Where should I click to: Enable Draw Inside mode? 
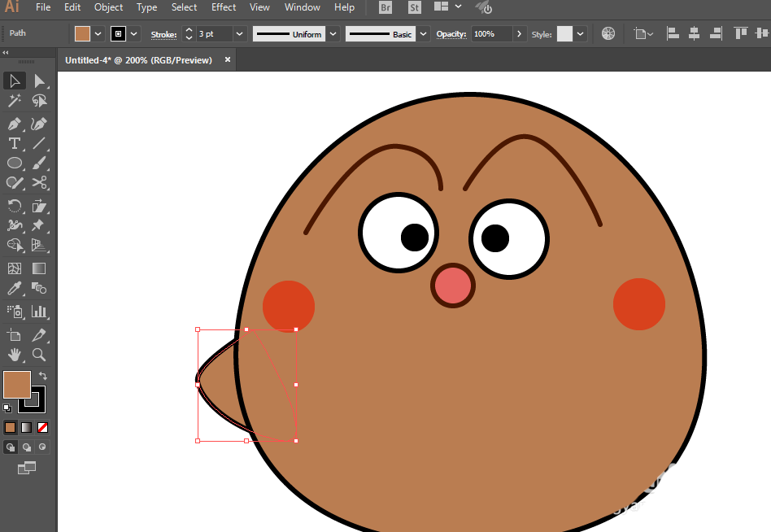tap(43, 447)
